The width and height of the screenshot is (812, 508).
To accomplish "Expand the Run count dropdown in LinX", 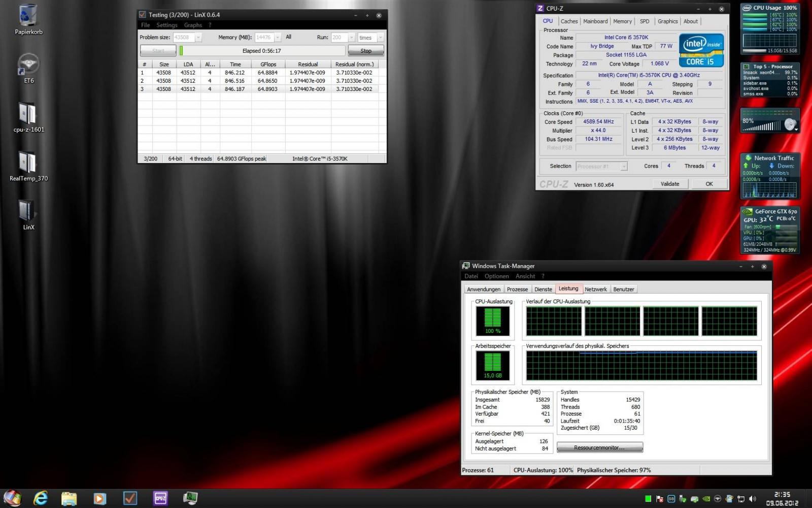I will 351,38.
